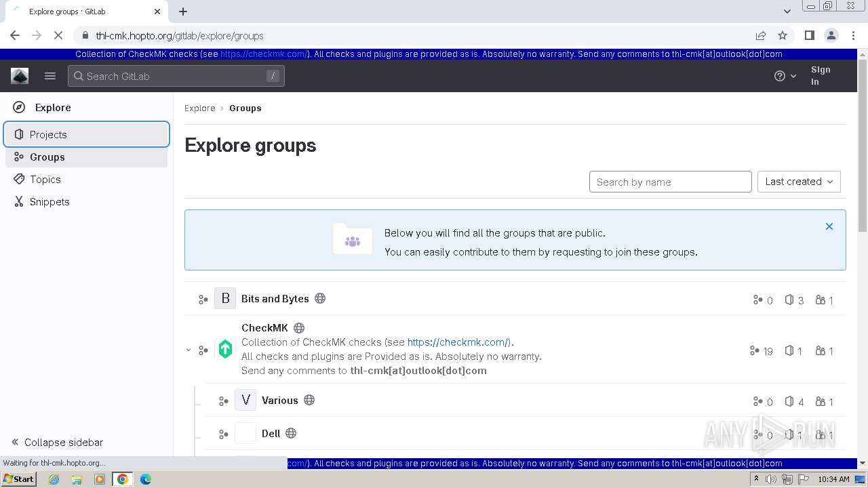
Task: Toggle browser side panel
Action: [809, 35]
